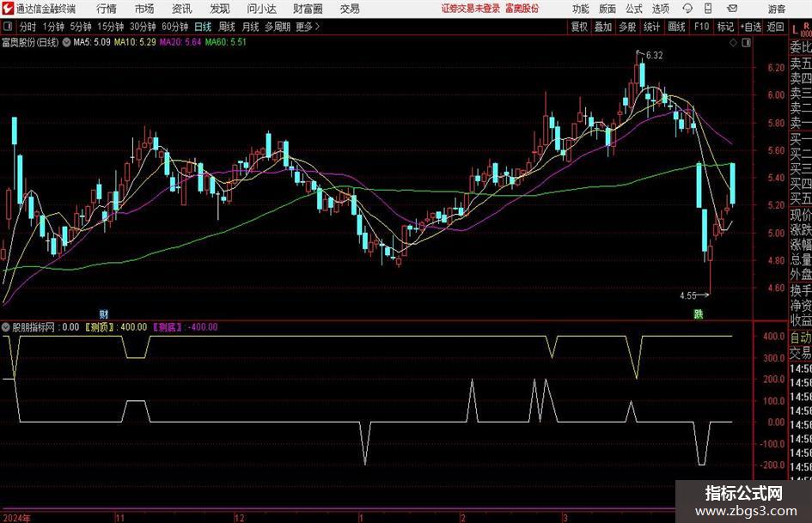Click the 2024年 timeline label
Viewport: 812px width, 523px height.
click(x=16, y=518)
